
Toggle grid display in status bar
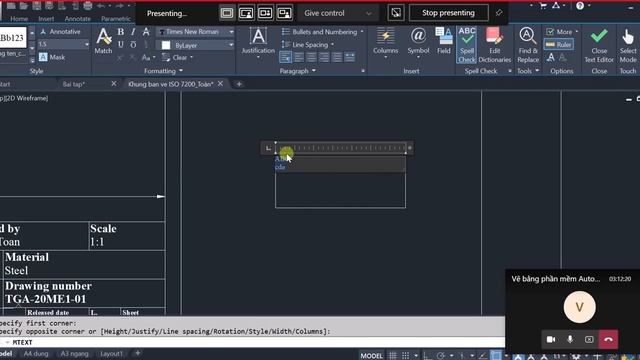393,356
